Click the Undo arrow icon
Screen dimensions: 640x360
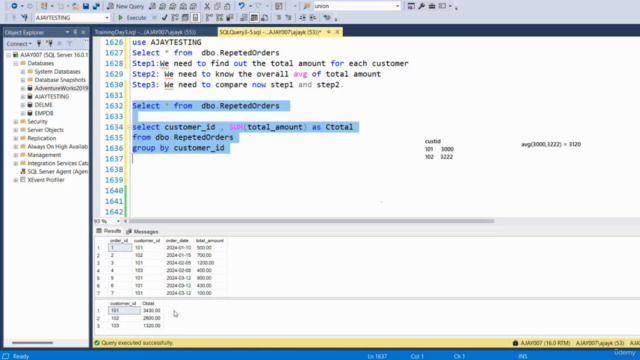click(x=241, y=6)
